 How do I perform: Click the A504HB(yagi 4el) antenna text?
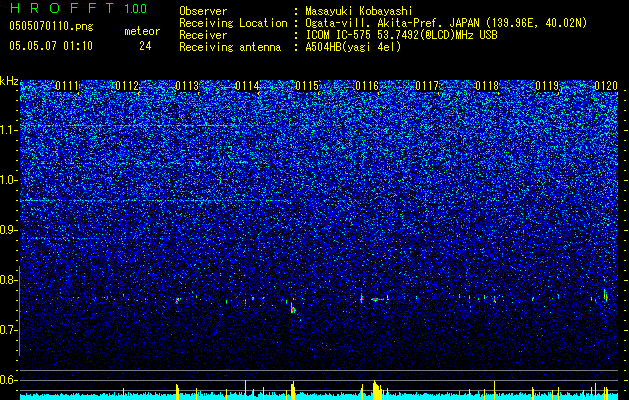pos(353,47)
